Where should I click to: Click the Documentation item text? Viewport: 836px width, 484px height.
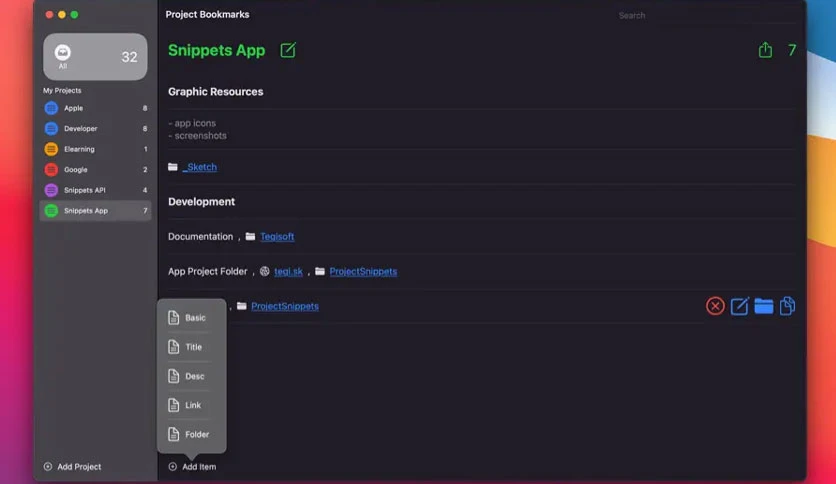click(200, 236)
